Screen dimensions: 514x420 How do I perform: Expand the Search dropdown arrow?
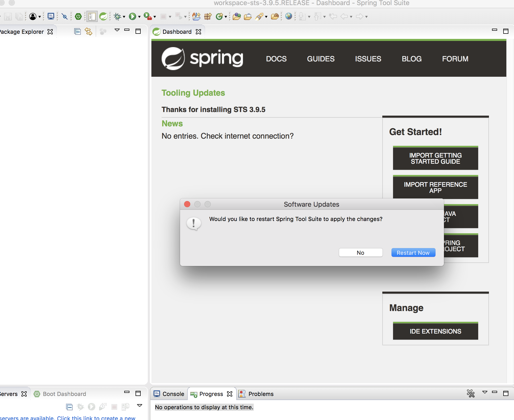point(266,17)
